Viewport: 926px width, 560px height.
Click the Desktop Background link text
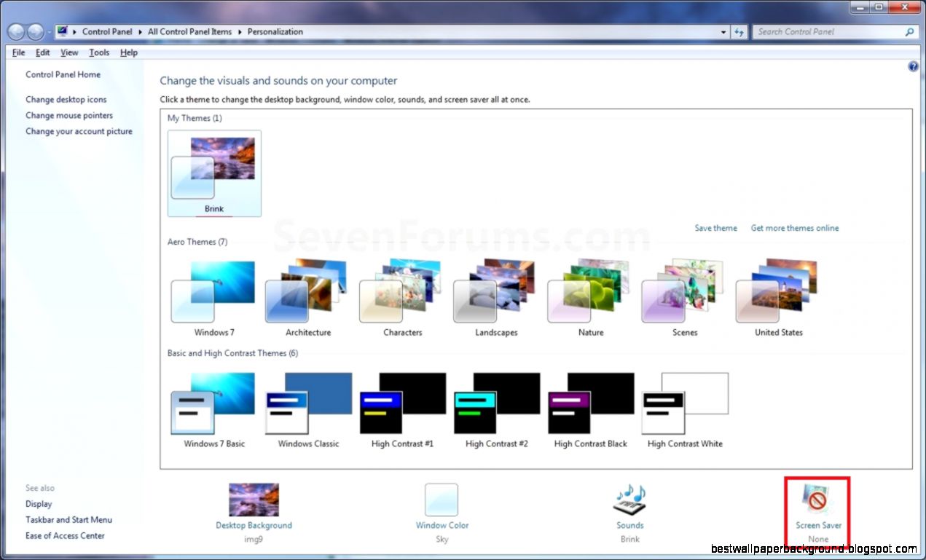pos(254,525)
